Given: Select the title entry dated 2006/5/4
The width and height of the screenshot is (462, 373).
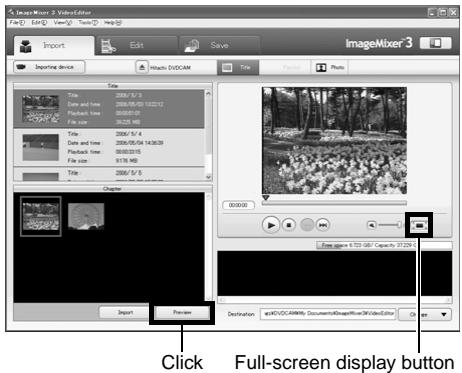Looking at the screenshot, I should tap(109, 147).
